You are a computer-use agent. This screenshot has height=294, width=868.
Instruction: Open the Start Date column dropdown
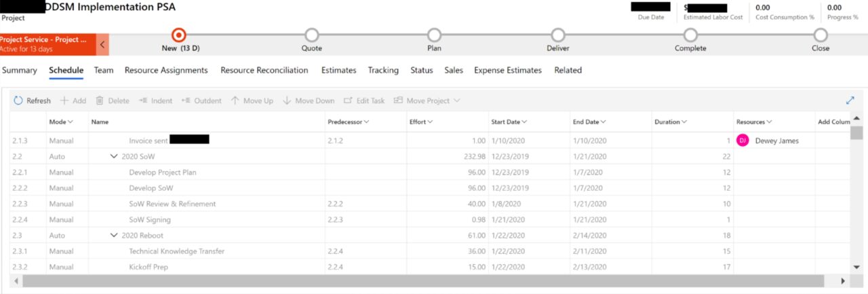click(524, 122)
